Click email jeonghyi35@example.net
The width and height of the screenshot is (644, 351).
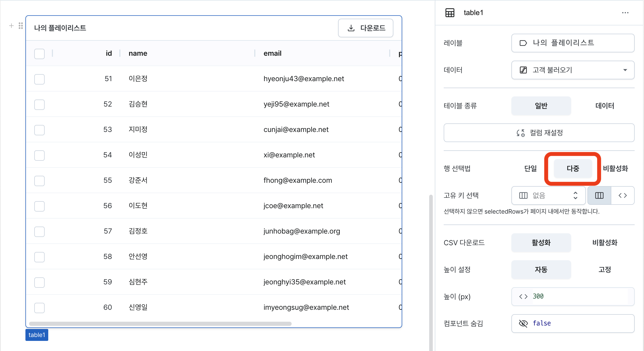305,282
